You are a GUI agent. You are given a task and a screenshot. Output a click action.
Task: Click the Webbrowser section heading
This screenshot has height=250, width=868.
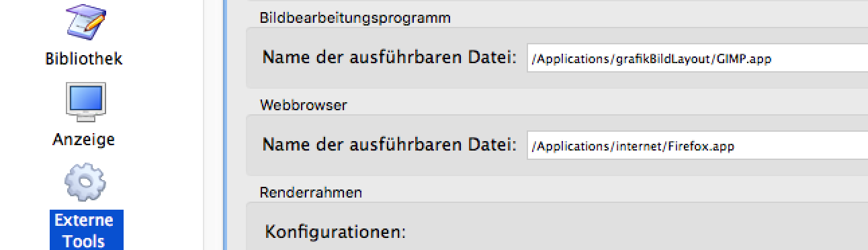coord(304,105)
